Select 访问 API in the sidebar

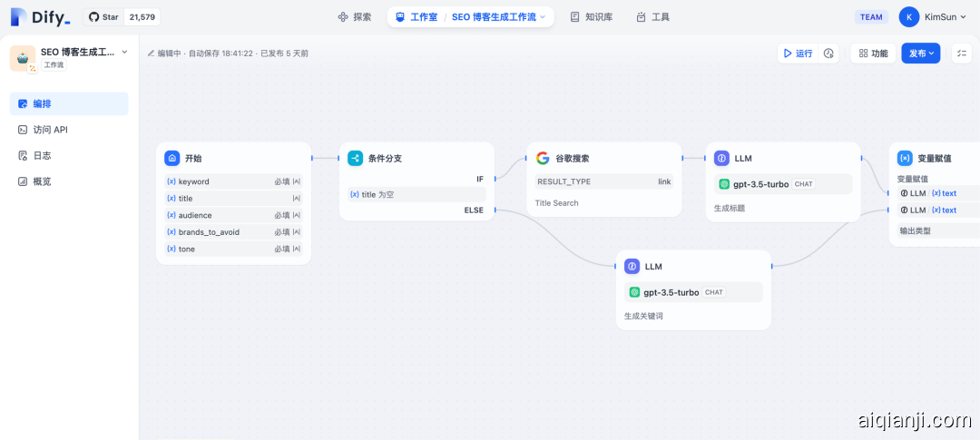(x=51, y=130)
